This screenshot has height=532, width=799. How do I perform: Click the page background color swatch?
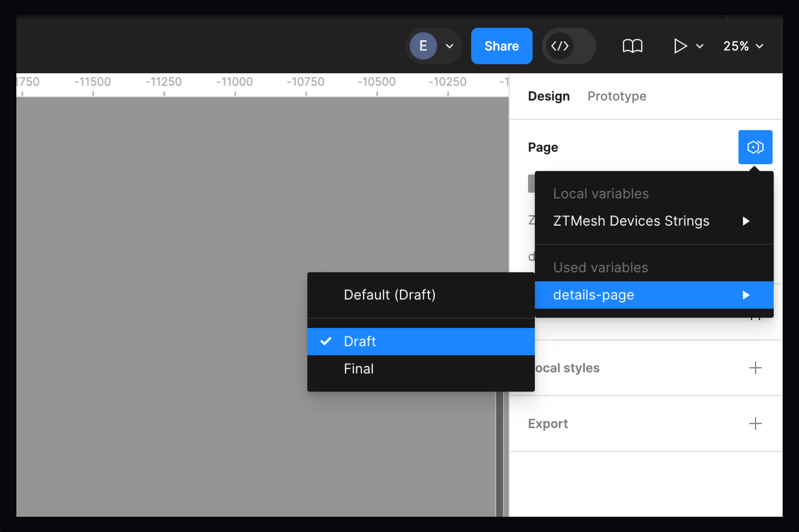[531, 183]
